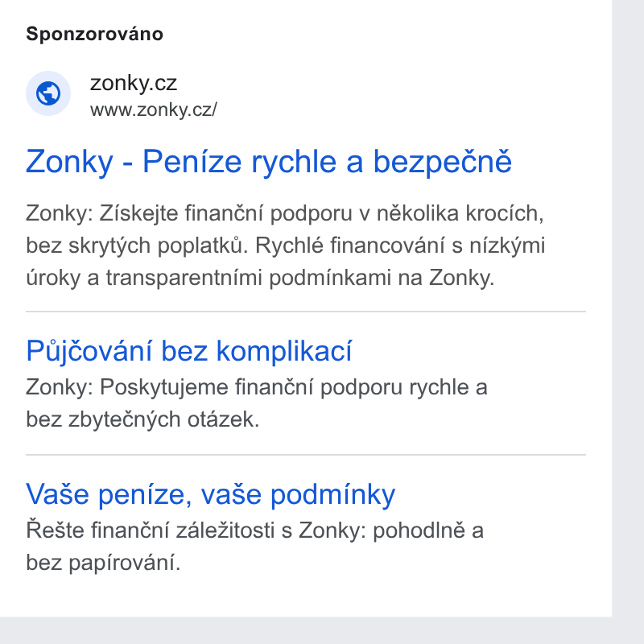
Task: Click the line starting bez skrytých poplatků
Action: [x=286, y=246]
